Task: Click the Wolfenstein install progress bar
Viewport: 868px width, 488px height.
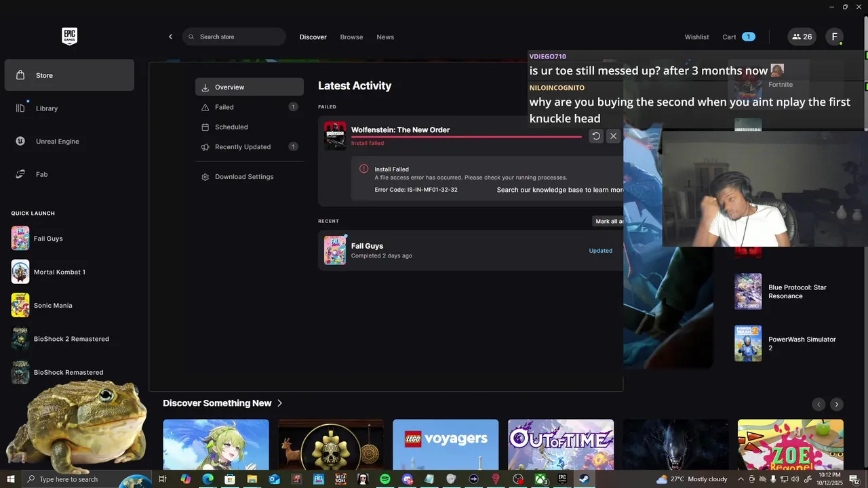Action: click(467, 137)
